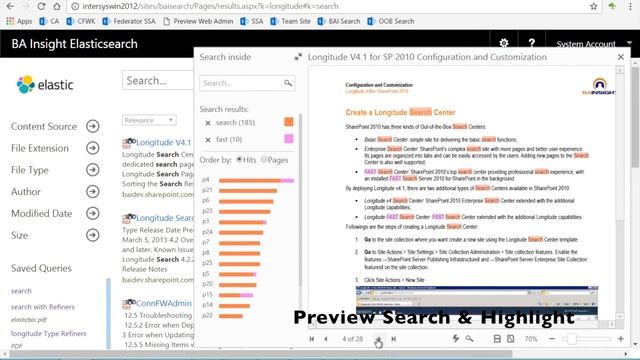Remove the 'search (185)' term

[x=208, y=123]
